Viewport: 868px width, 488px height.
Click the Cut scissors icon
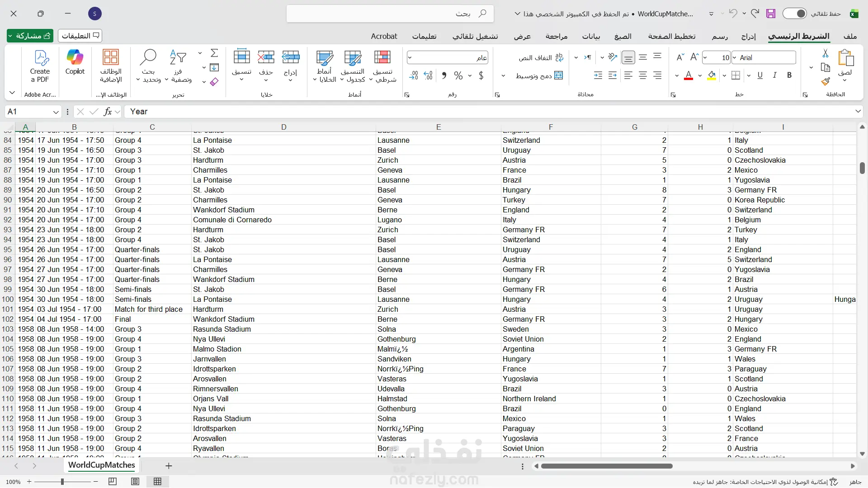click(826, 54)
